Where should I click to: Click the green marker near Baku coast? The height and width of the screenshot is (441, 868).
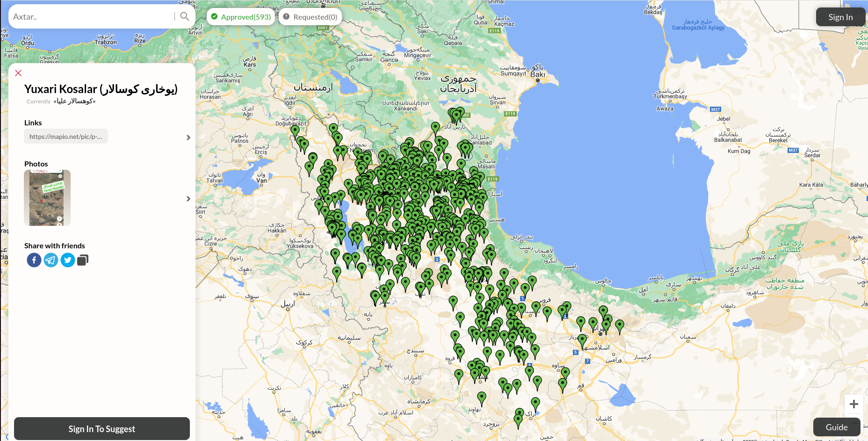456,115
